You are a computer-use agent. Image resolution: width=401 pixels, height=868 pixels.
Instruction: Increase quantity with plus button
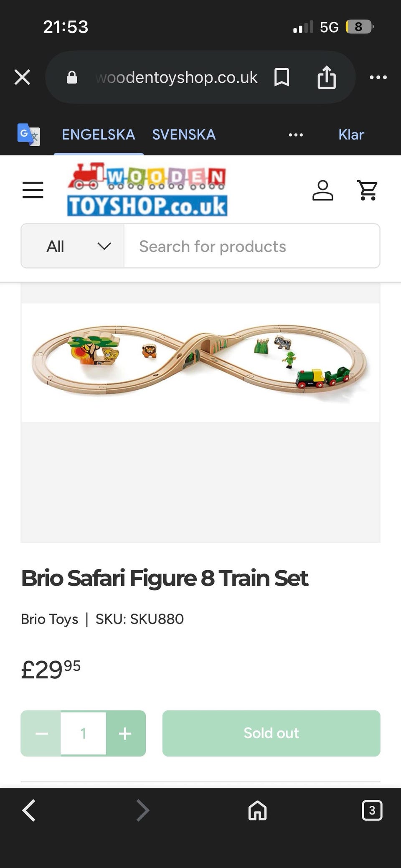tap(125, 733)
